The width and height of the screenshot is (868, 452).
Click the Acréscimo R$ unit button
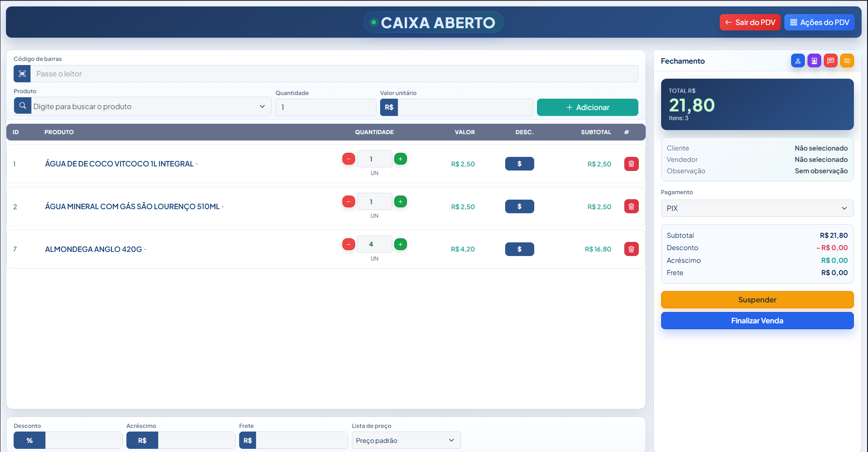pyautogui.click(x=142, y=440)
